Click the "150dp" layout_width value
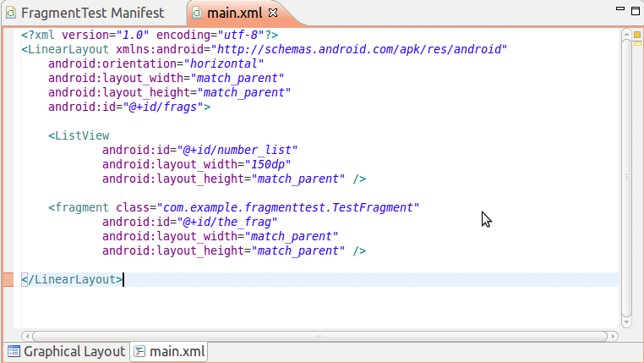This screenshot has width=644, height=363. (x=268, y=164)
